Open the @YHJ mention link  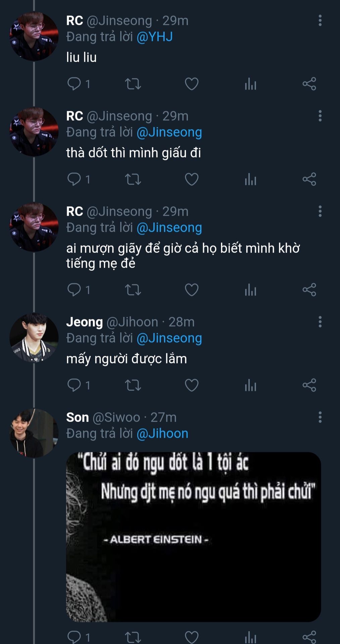coord(155,37)
